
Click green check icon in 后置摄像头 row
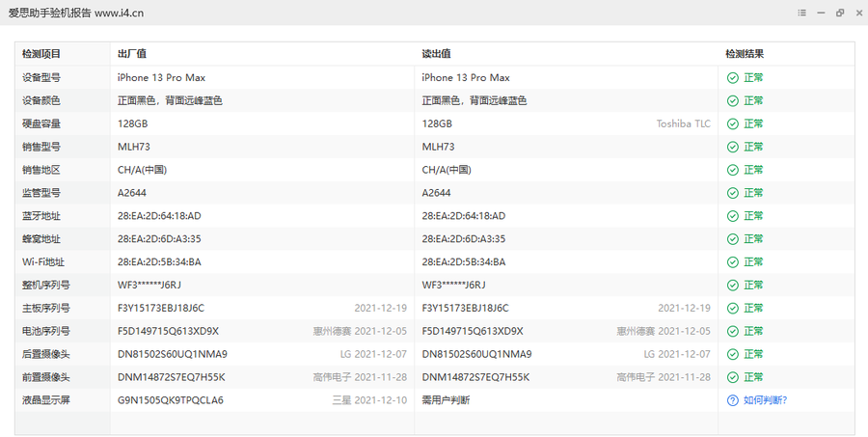tap(732, 354)
